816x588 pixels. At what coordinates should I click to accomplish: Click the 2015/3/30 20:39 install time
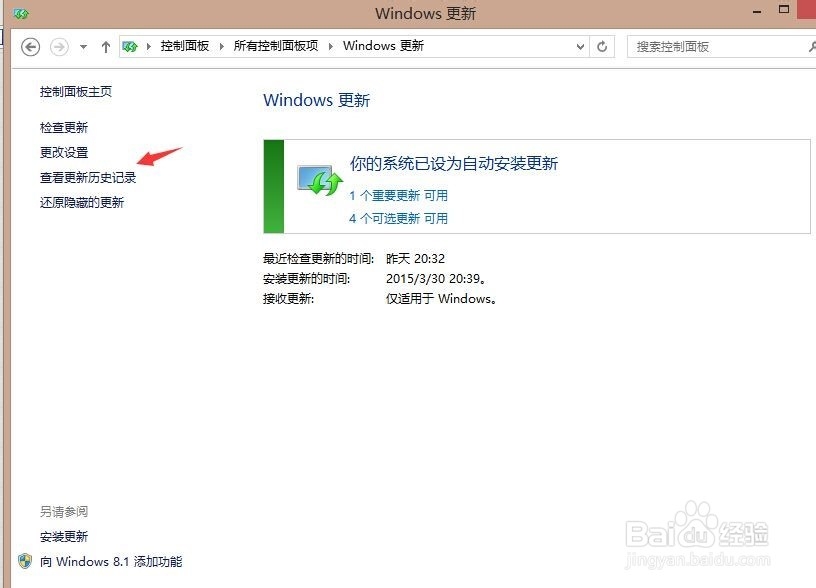[436, 278]
